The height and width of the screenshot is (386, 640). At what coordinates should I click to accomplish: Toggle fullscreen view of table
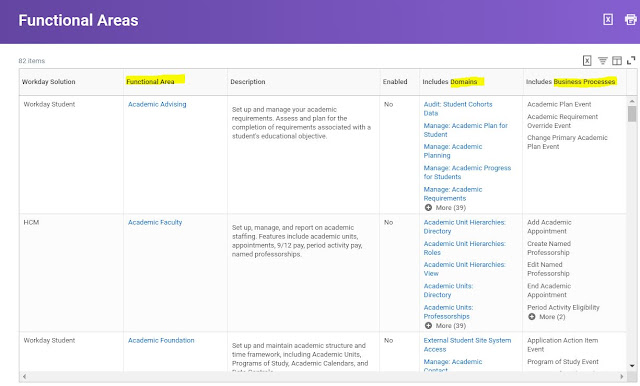tap(631, 60)
